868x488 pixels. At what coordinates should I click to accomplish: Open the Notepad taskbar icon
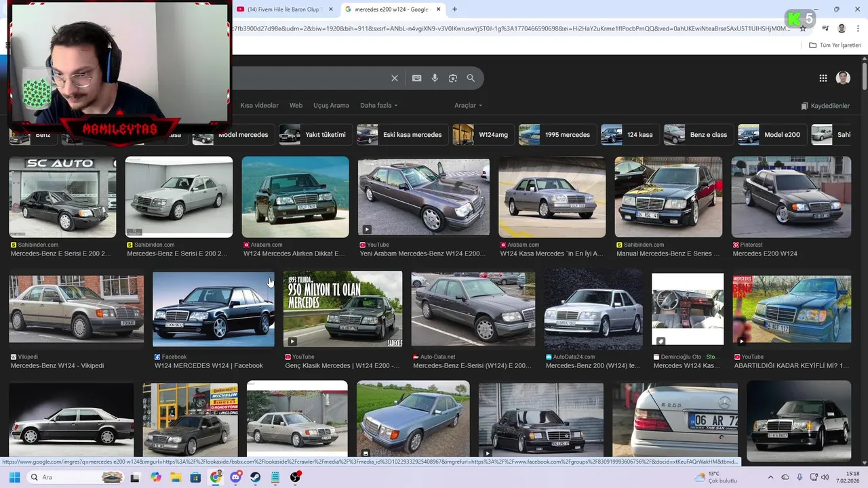[275, 477]
